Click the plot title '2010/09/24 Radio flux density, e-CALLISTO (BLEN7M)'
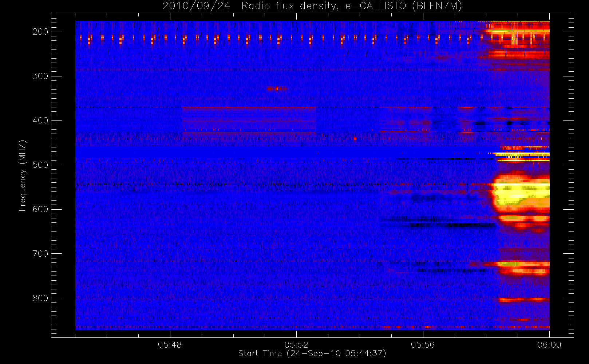 click(x=312, y=6)
